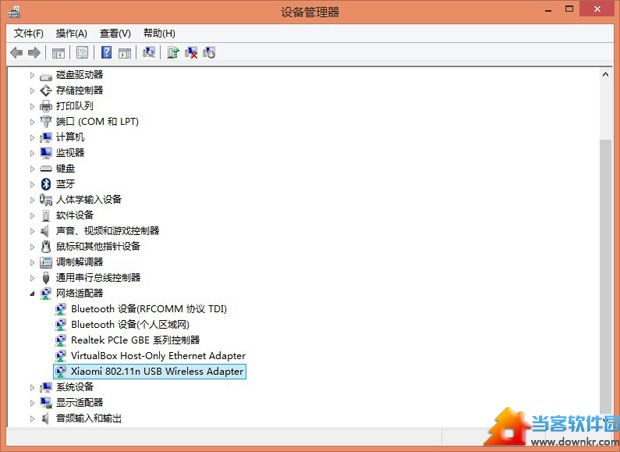
Task: Select the 打印队列 text label
Action: (x=75, y=106)
